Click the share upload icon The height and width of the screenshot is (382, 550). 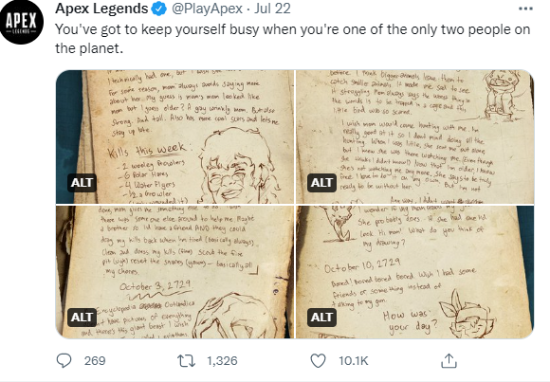(x=449, y=361)
